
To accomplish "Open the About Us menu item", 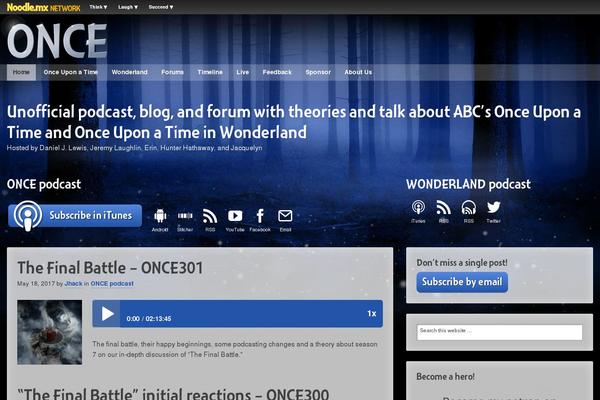I will pyautogui.click(x=358, y=72).
